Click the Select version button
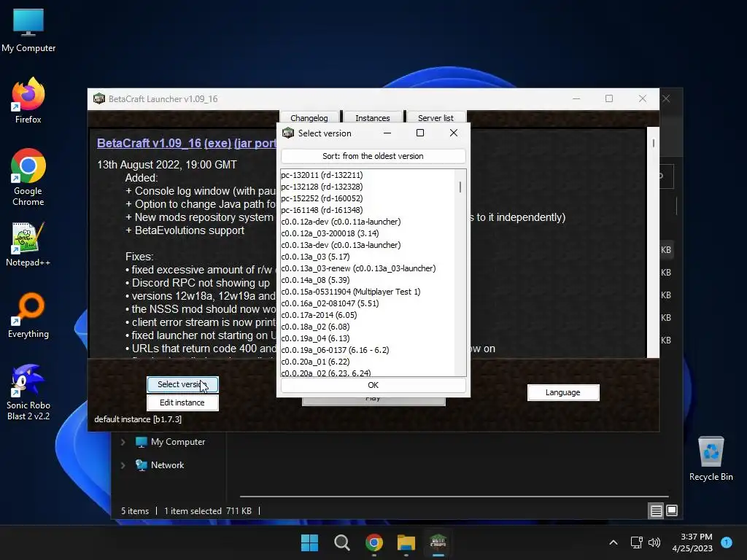 [182, 384]
